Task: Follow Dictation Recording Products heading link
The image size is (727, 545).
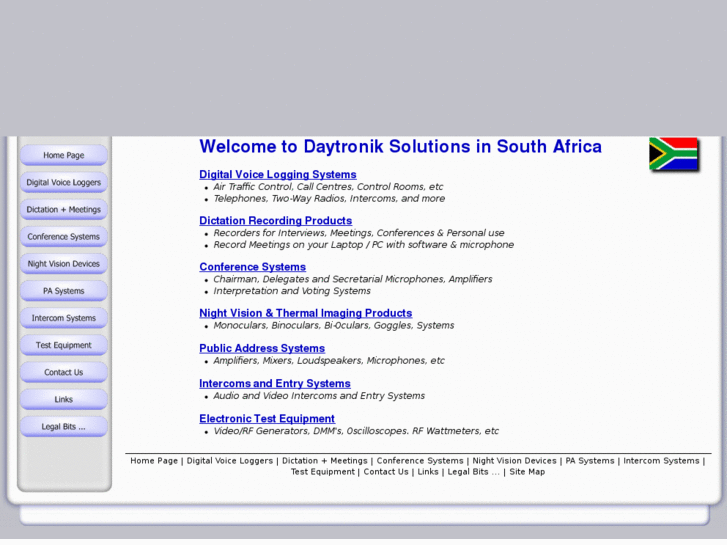Action: pyautogui.click(x=275, y=221)
